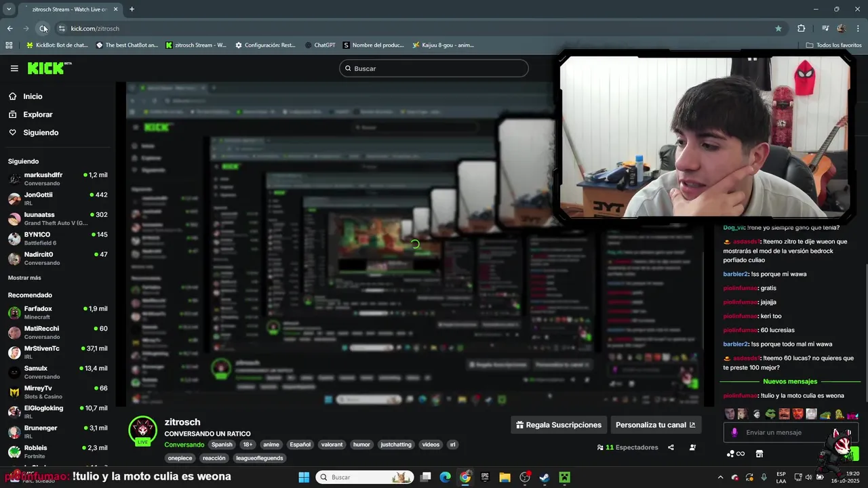This screenshot has height=488, width=868.
Task: Open JonGottii channel in the sidebar
Action: [58, 199]
